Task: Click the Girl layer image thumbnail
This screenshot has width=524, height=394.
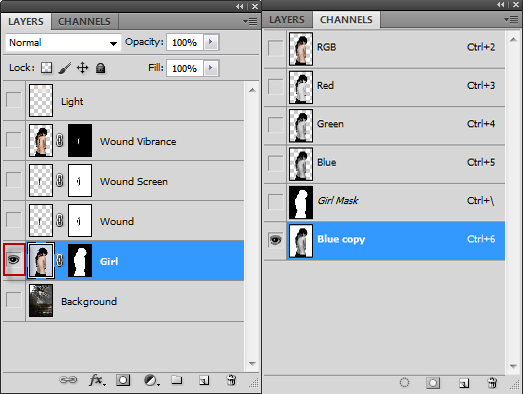Action: (x=41, y=260)
